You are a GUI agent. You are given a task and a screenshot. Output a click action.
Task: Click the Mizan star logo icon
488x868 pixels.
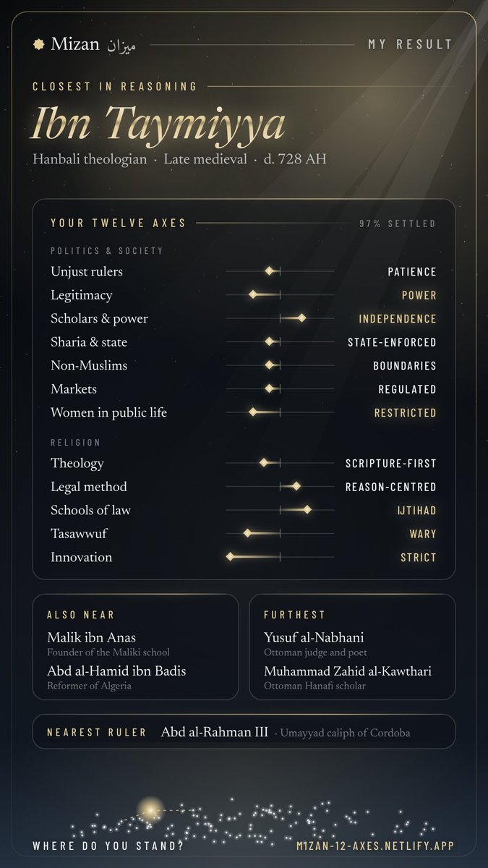click(39, 44)
